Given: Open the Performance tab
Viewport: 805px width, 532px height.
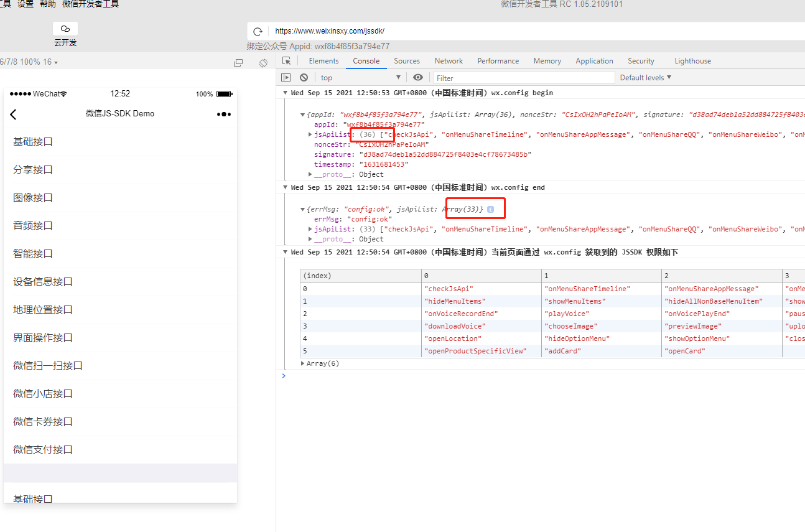Looking at the screenshot, I should point(498,61).
